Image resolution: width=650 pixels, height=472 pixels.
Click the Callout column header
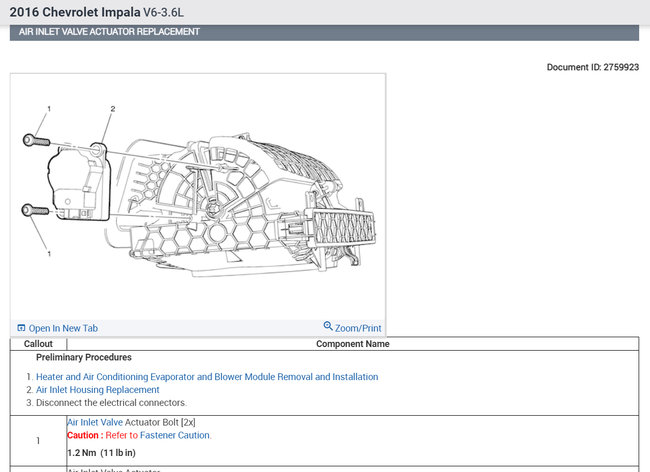38,344
